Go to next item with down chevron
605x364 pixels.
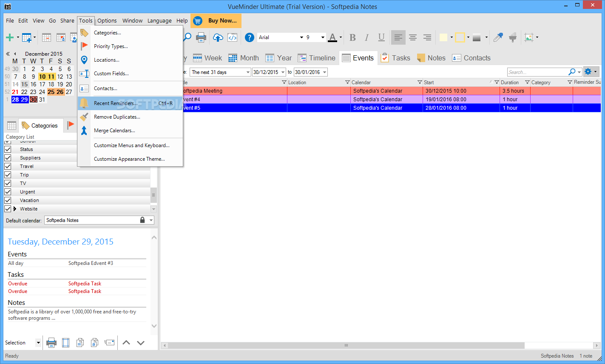tap(141, 343)
